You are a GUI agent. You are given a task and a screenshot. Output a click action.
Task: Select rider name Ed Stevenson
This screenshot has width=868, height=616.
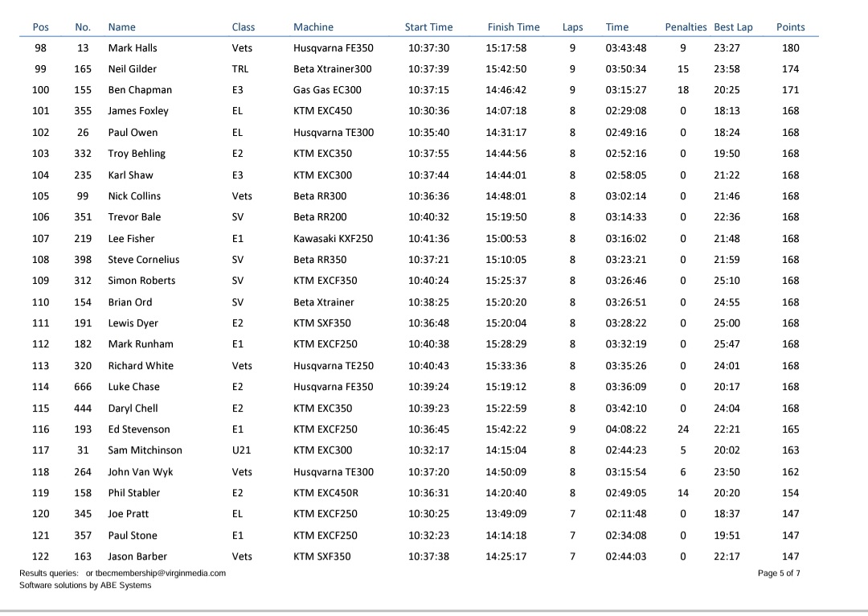coord(139,429)
